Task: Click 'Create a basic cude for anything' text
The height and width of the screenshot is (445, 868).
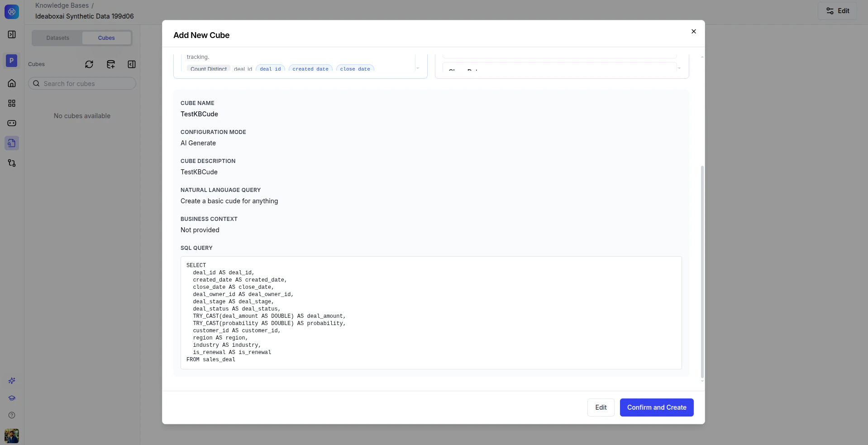Action: tap(229, 201)
